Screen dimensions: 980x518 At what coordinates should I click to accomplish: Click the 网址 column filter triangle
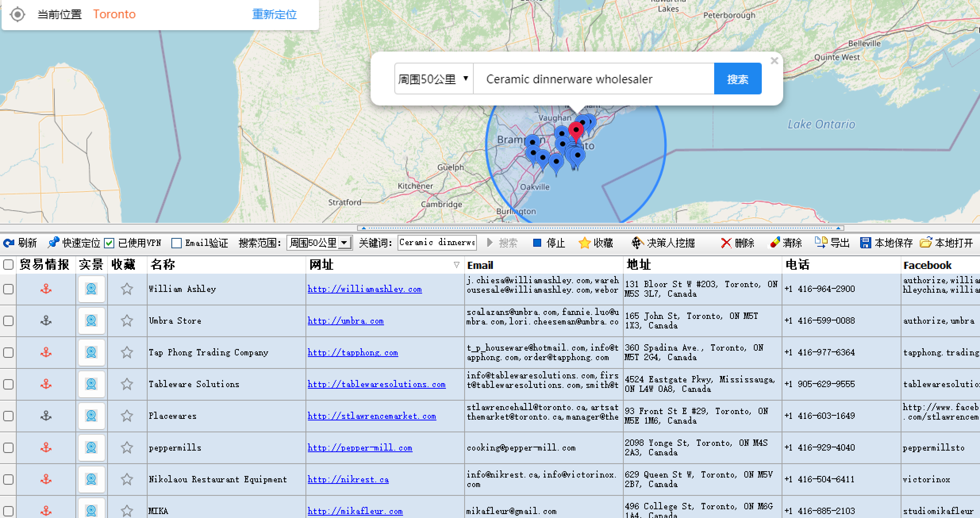coord(456,265)
